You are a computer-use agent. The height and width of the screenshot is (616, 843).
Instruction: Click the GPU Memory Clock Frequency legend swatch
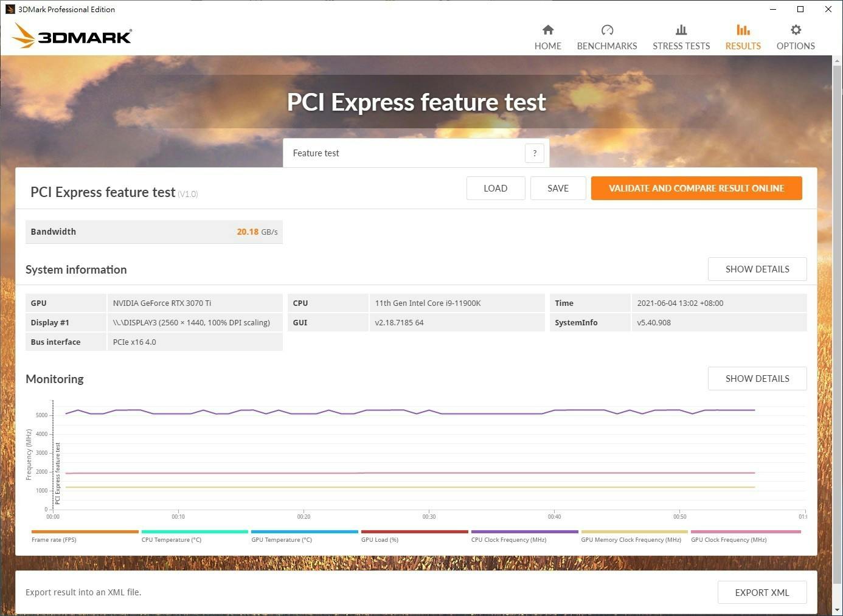(634, 531)
